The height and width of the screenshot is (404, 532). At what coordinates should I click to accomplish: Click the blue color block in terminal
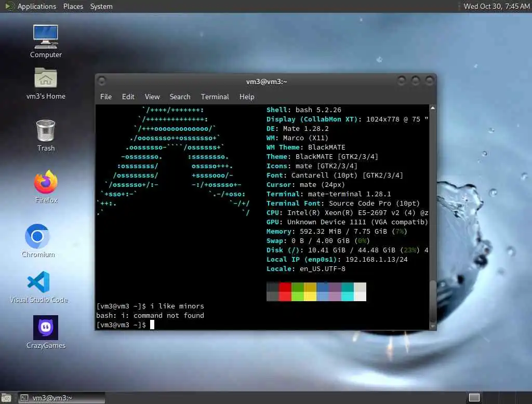[323, 292]
